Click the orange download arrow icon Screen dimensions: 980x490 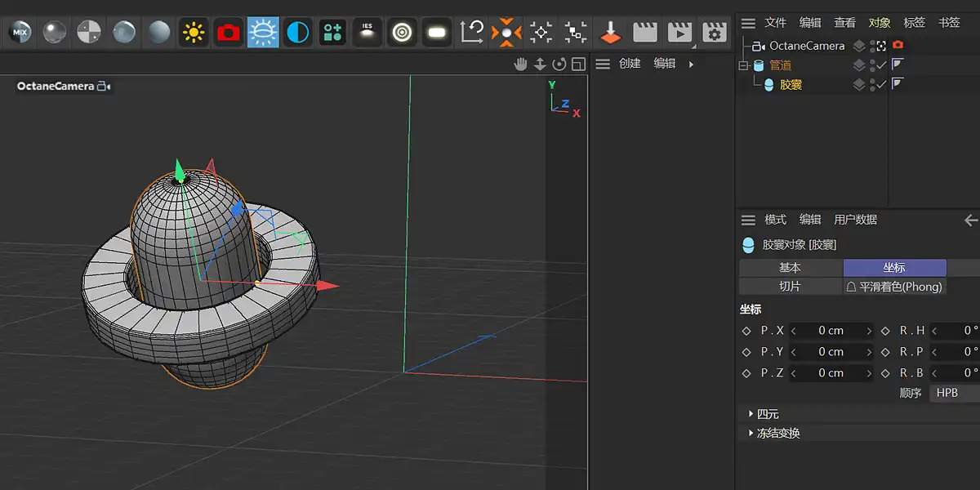610,32
